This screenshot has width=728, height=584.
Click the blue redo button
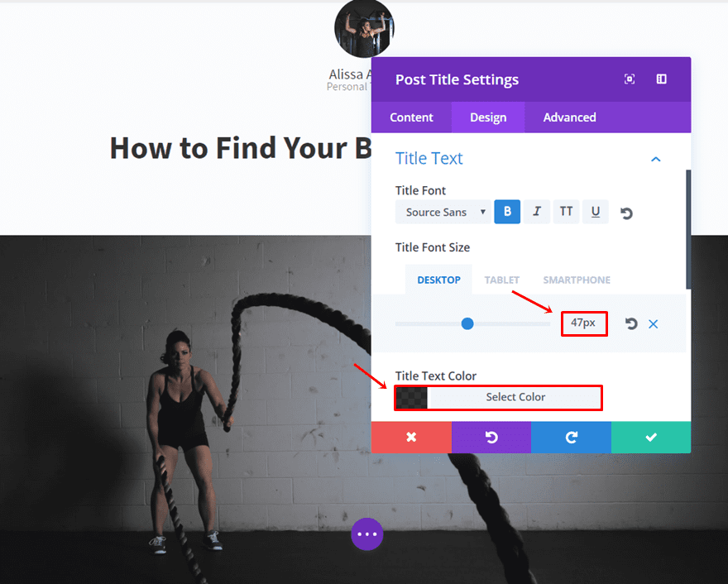point(571,437)
